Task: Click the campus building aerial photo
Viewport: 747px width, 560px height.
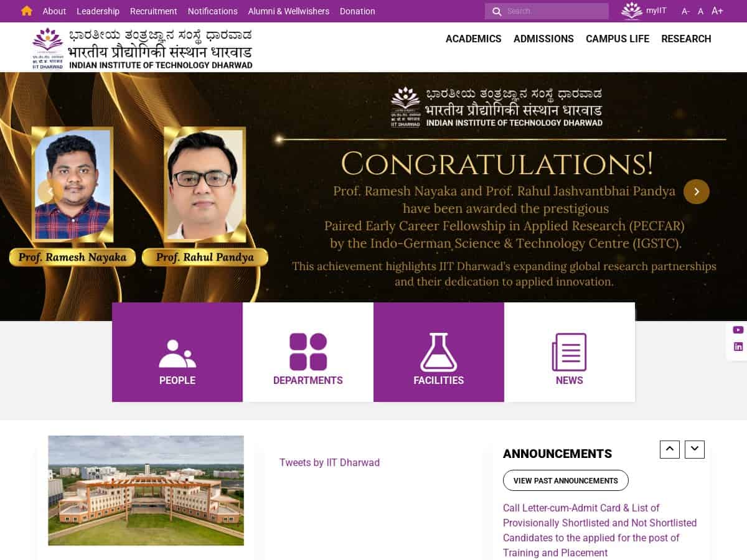Action: 146,490
